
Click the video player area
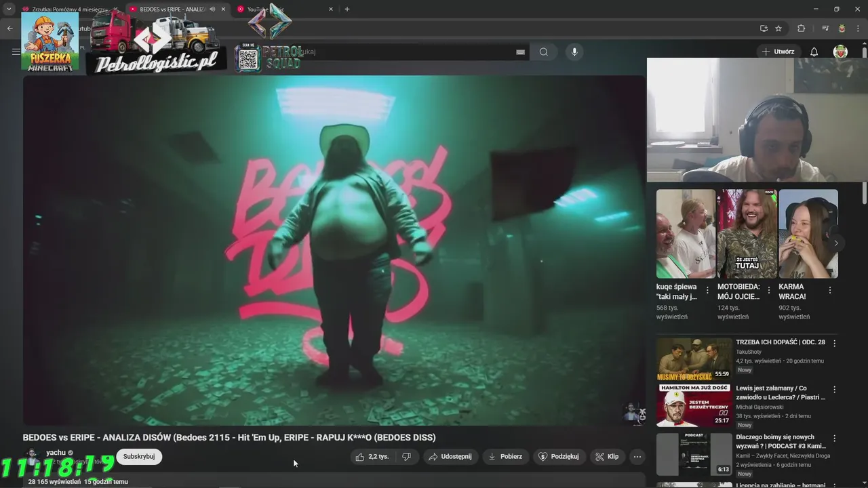[x=334, y=250]
